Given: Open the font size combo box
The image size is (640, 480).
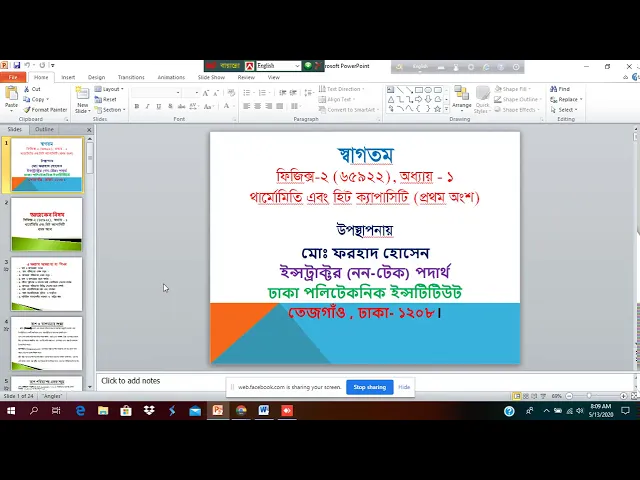Looking at the screenshot, I should coord(191,93).
